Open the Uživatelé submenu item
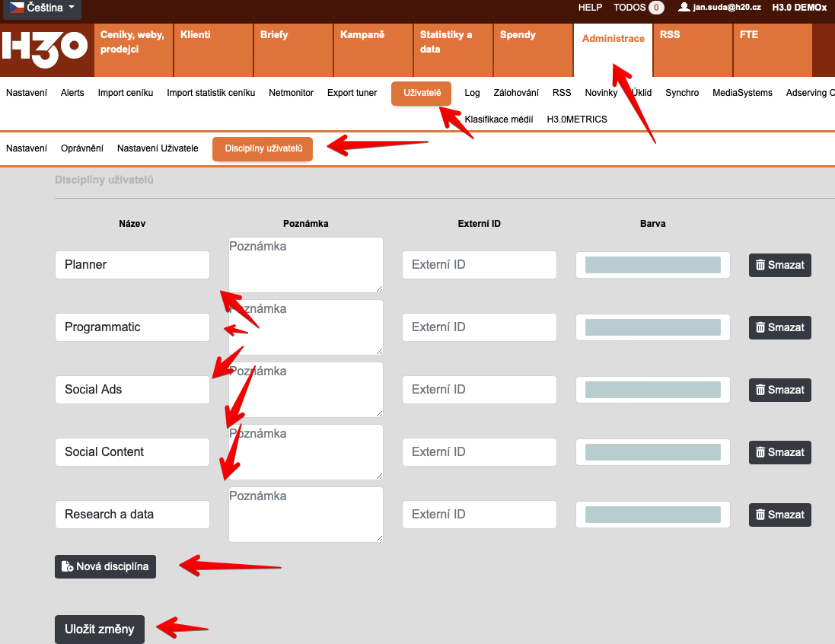The image size is (835, 644). click(422, 93)
